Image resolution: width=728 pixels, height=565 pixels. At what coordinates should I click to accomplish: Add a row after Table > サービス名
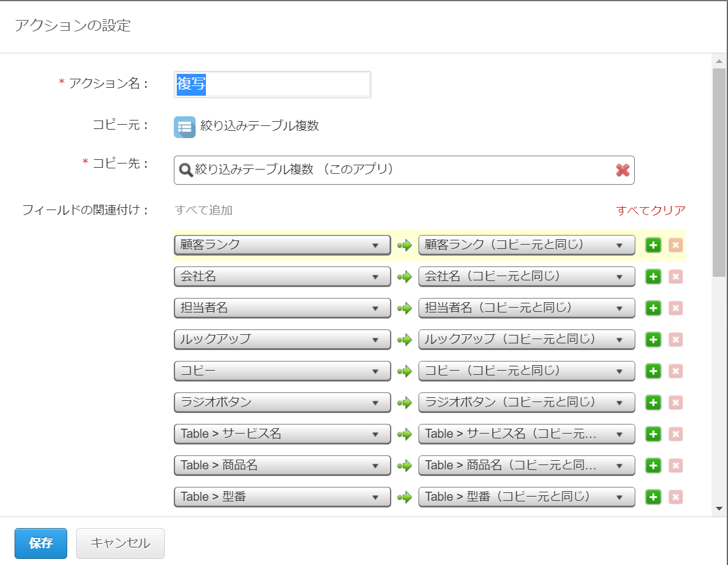(653, 434)
